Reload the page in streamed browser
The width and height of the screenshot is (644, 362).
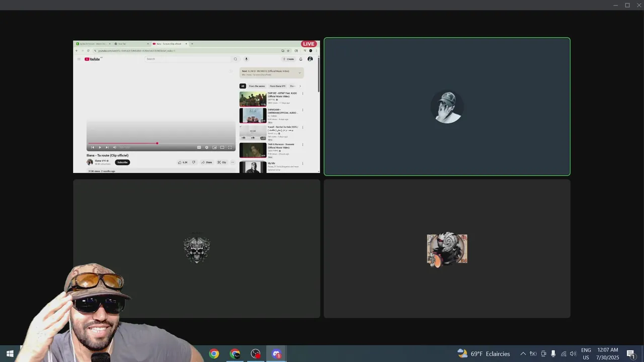(88, 51)
